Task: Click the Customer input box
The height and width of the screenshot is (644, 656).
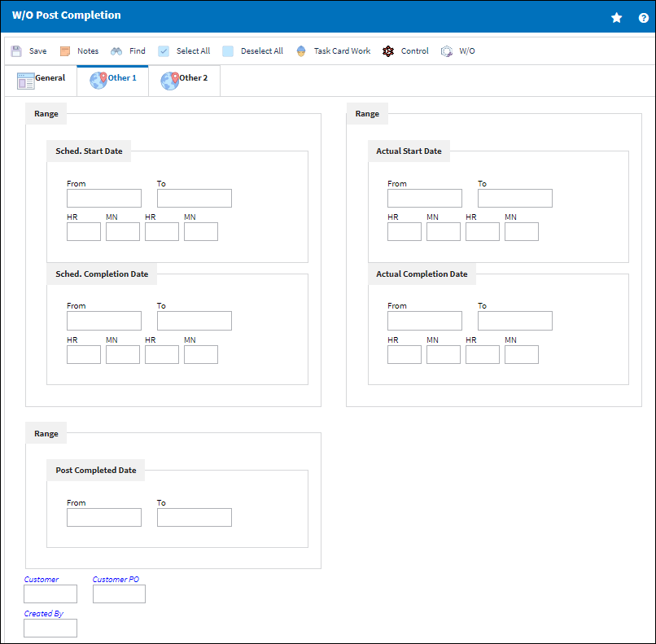Action: pos(50,594)
